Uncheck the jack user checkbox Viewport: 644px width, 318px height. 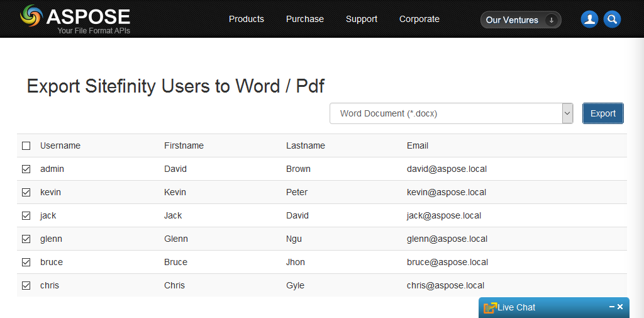pos(26,215)
